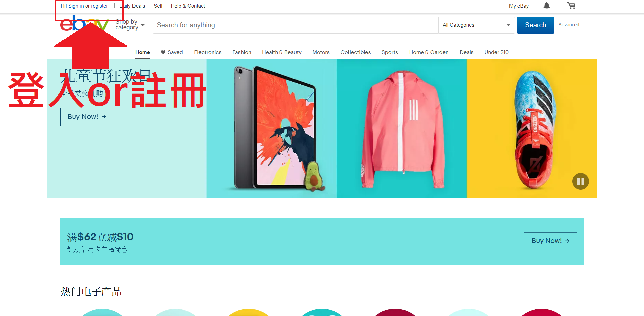Click the pink jacket banner image
The height and width of the screenshot is (316, 644).
coord(401,128)
